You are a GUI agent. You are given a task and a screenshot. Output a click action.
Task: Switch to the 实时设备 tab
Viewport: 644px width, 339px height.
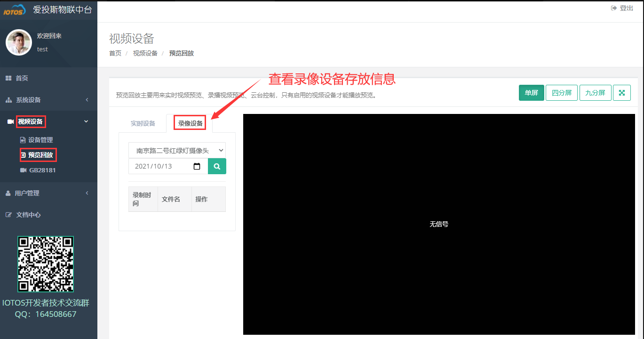143,123
